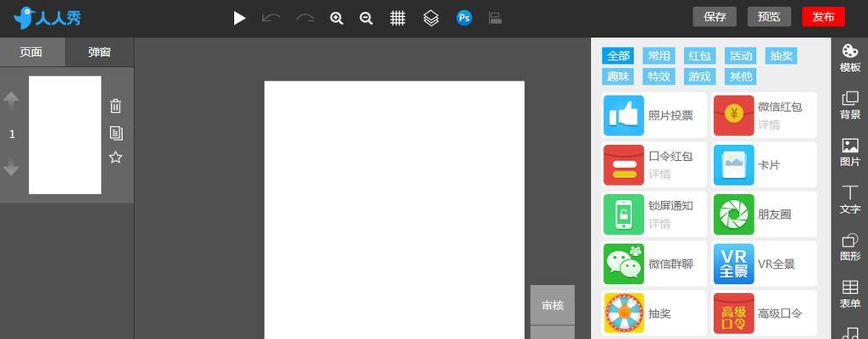Add the 口令红包 widget
The image size is (868, 339).
point(654,164)
